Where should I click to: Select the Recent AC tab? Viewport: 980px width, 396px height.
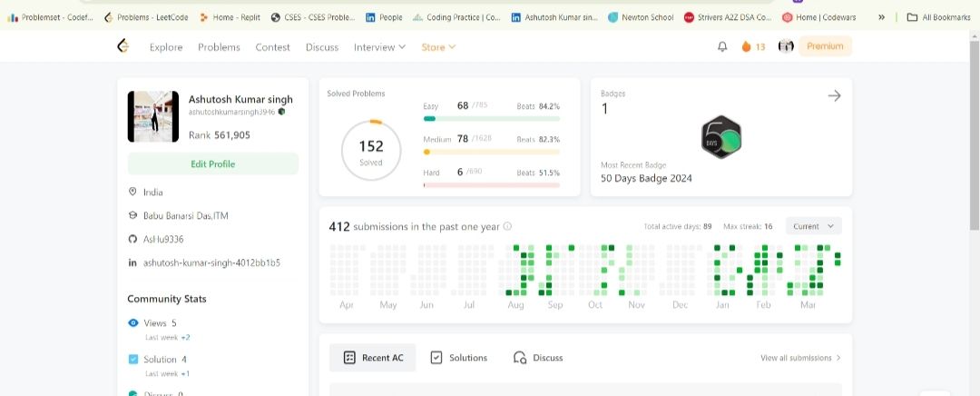[373, 358]
